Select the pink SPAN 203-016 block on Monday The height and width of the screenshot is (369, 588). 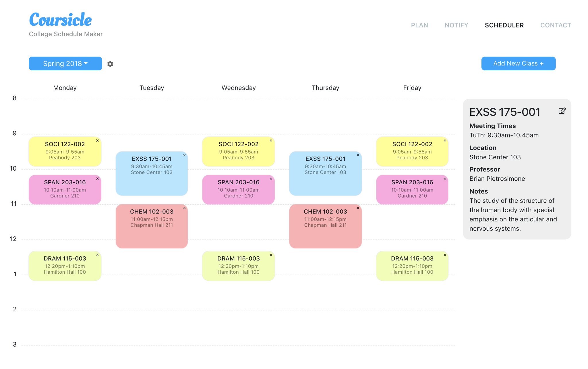pos(65,190)
